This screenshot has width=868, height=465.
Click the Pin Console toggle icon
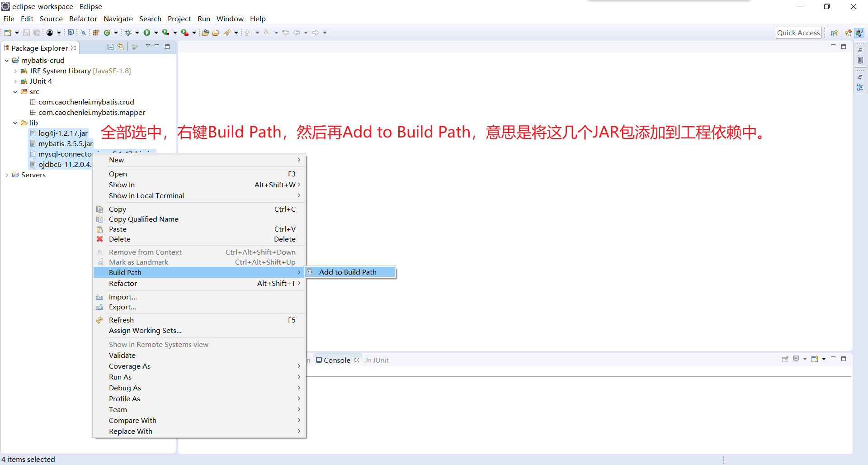point(785,359)
